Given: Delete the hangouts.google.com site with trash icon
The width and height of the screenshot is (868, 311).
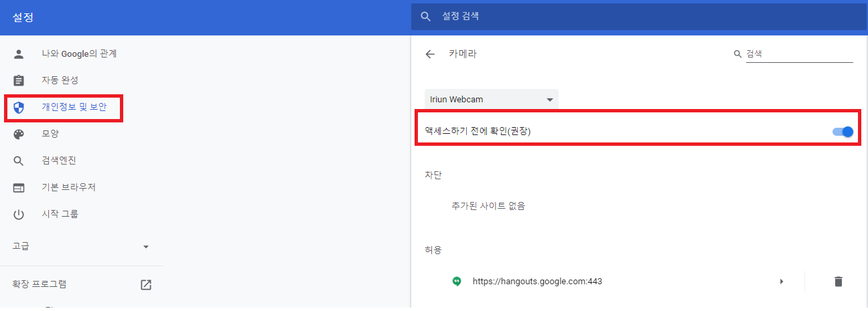Looking at the screenshot, I should (x=839, y=282).
